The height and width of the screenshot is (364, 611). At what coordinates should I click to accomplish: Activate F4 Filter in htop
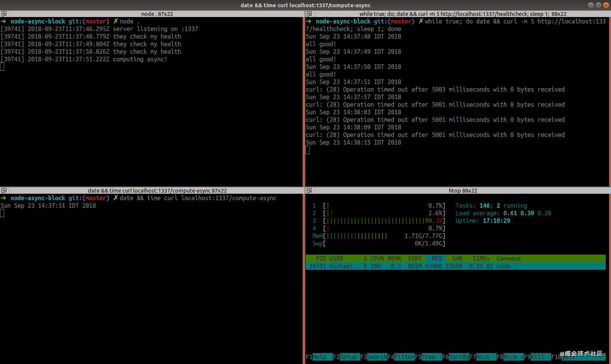(x=401, y=357)
